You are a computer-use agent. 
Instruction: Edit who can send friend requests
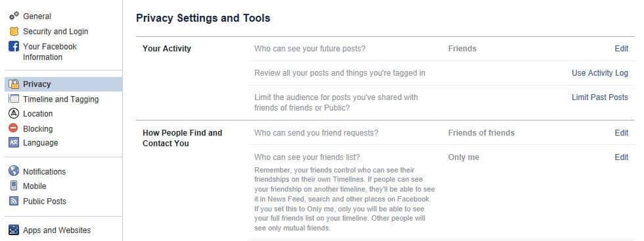[x=622, y=133]
